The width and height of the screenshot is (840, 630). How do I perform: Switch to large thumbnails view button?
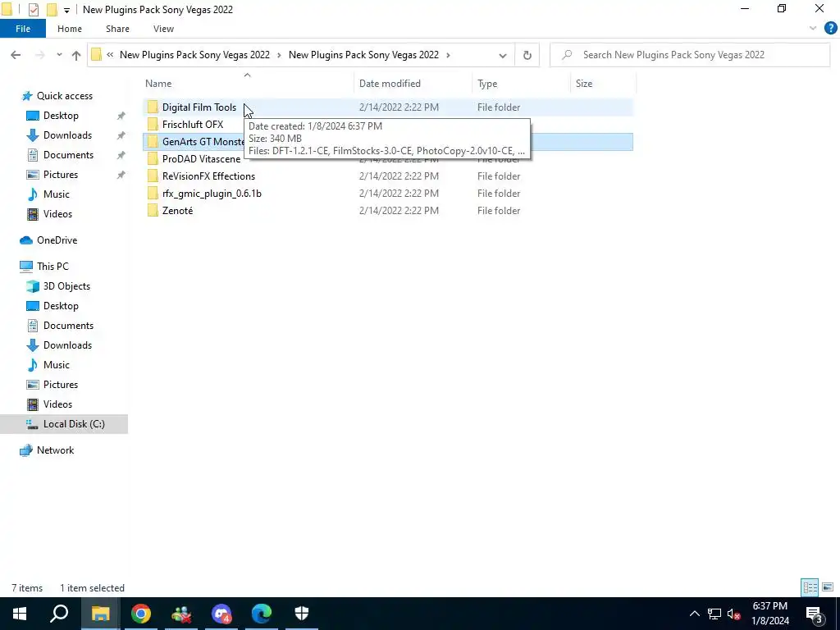(828, 587)
